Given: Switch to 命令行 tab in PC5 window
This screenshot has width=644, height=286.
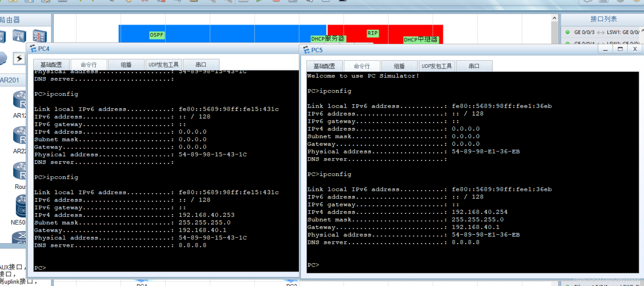Looking at the screenshot, I should (x=362, y=66).
